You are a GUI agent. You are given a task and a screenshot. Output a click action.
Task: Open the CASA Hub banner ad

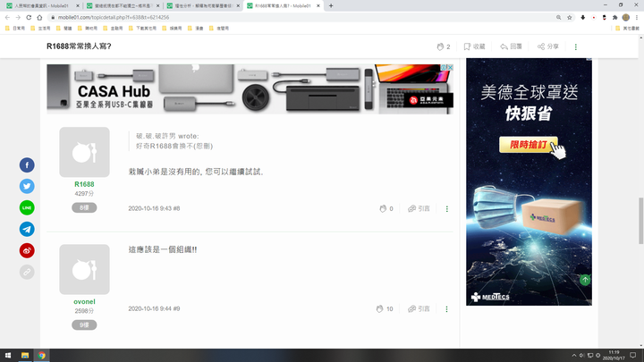(x=250, y=89)
